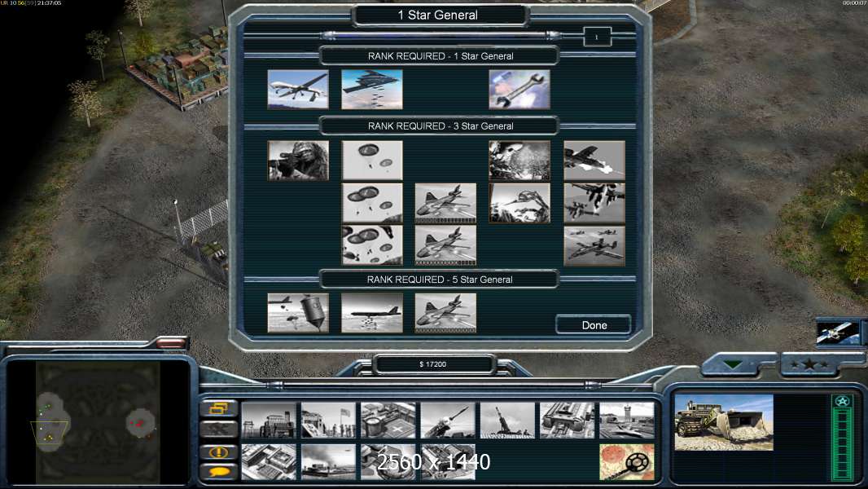
Task: Use the mine clearing detector command
Action: tap(627, 462)
